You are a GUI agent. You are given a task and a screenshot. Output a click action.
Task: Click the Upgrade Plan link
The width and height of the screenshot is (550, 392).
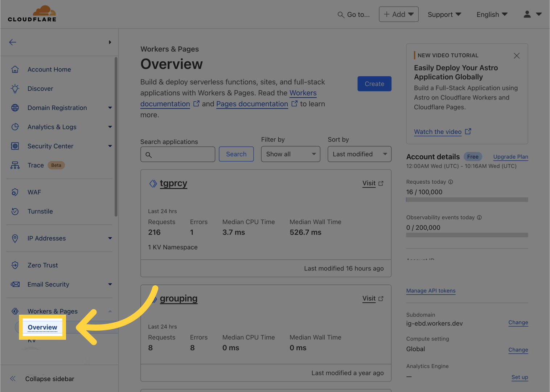pos(510,157)
